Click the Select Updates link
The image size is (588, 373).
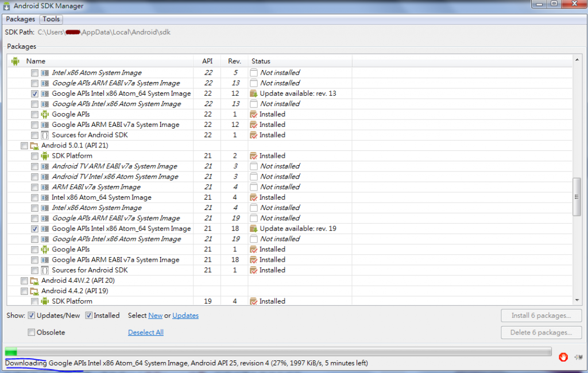coord(185,316)
